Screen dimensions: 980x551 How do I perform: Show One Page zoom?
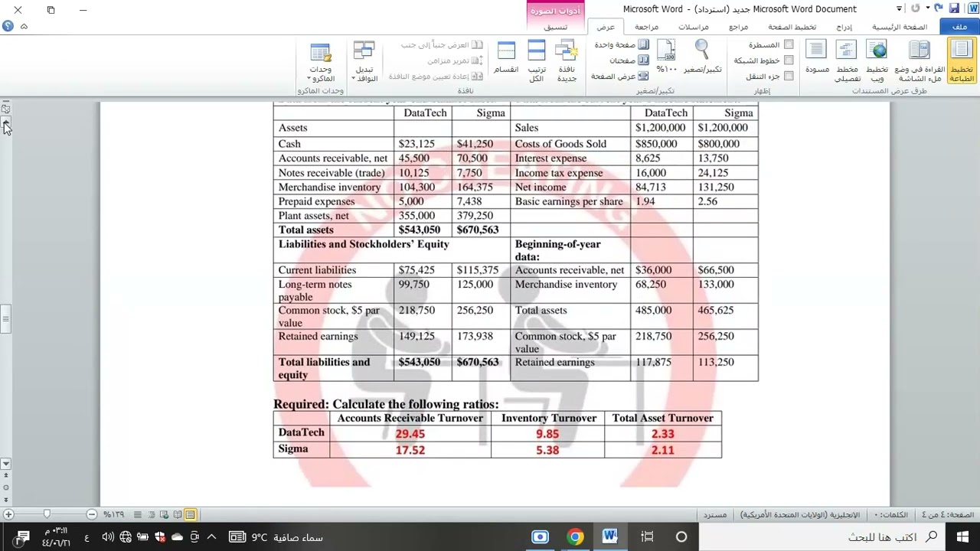[622, 45]
